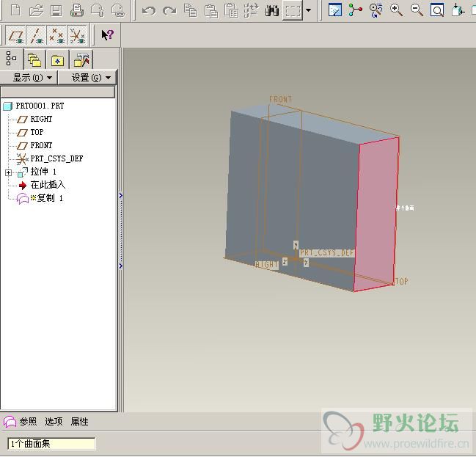Screen dimensions: 476x457
Task: Click the New file icon
Action: pos(15,10)
